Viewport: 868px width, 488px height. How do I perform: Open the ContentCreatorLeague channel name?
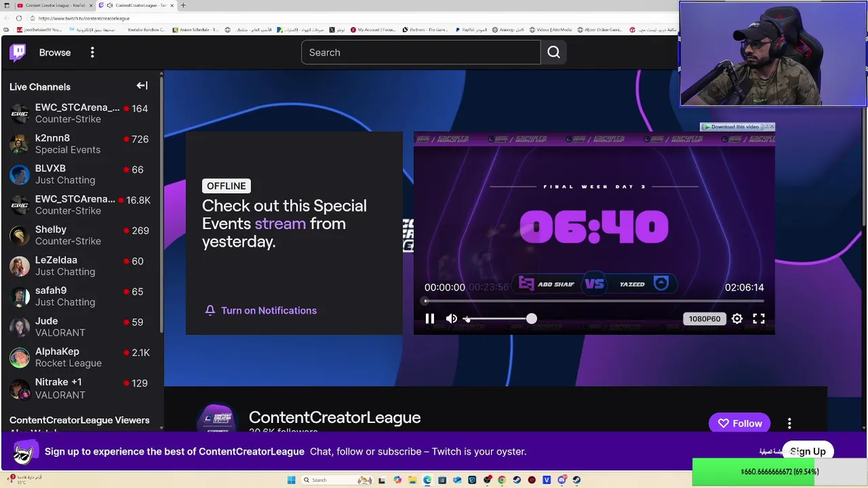click(x=334, y=418)
